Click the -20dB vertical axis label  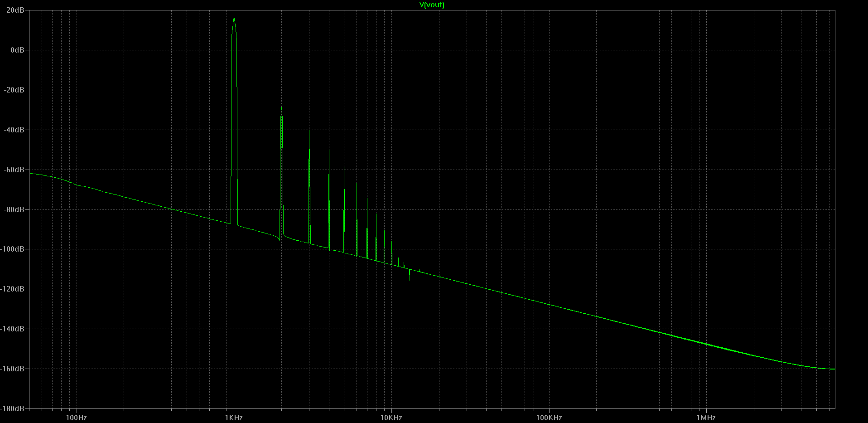point(14,90)
